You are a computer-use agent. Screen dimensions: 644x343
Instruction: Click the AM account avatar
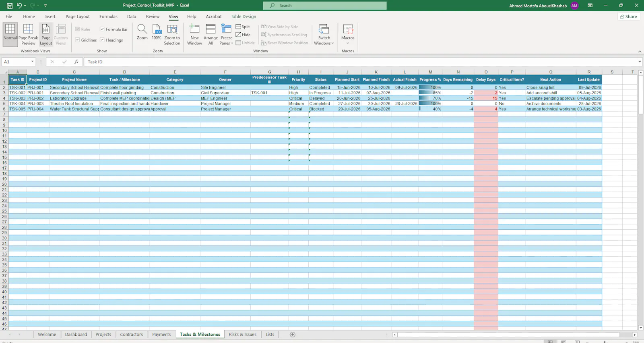click(574, 6)
